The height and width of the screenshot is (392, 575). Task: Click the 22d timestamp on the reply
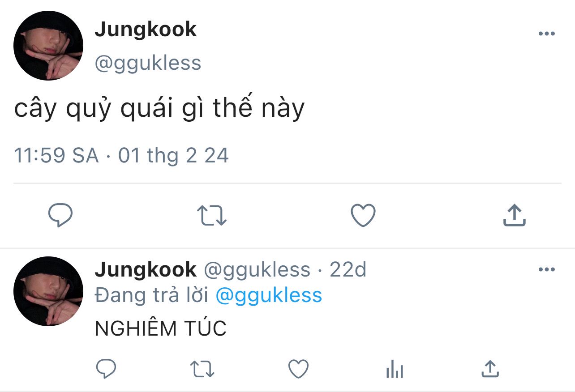(x=348, y=269)
